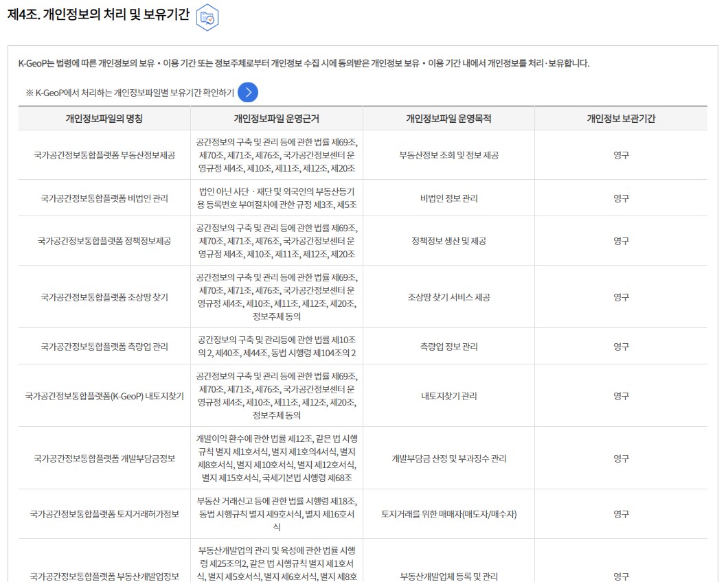728x582 pixels.
Task: Select the 측량업 관리 file name cell
Action: point(104,347)
